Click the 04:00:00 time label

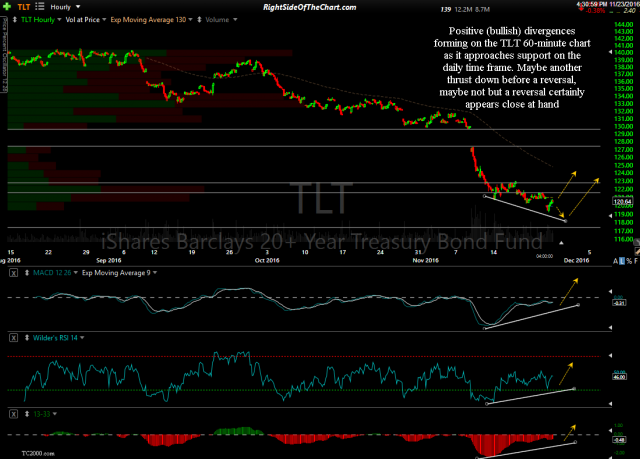(544, 256)
